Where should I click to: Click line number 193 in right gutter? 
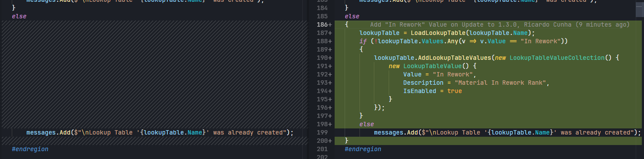point(322,83)
